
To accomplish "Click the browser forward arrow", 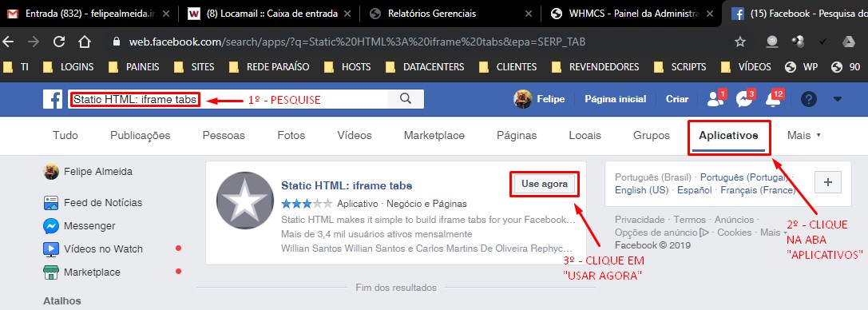I will pyautogui.click(x=34, y=42).
